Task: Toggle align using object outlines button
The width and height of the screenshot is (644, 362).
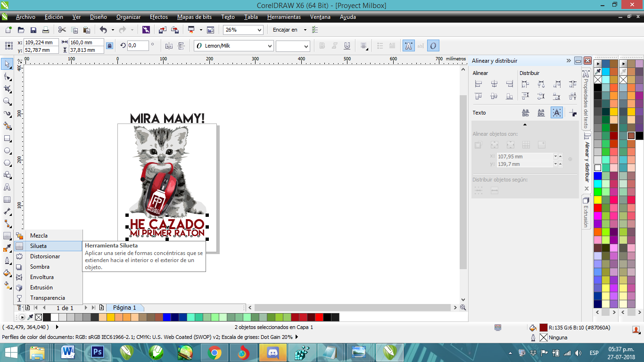Action: click(573, 113)
